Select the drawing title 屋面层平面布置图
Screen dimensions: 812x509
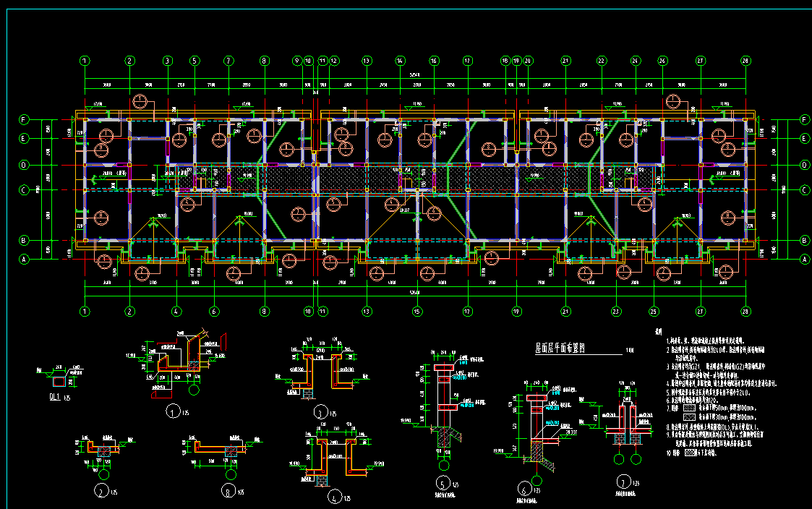point(560,348)
